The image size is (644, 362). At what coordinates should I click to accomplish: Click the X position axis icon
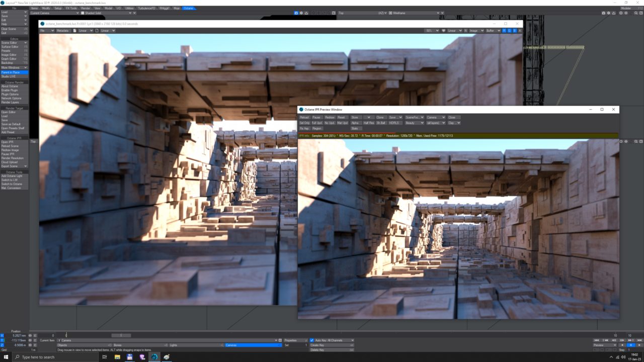click(2, 335)
